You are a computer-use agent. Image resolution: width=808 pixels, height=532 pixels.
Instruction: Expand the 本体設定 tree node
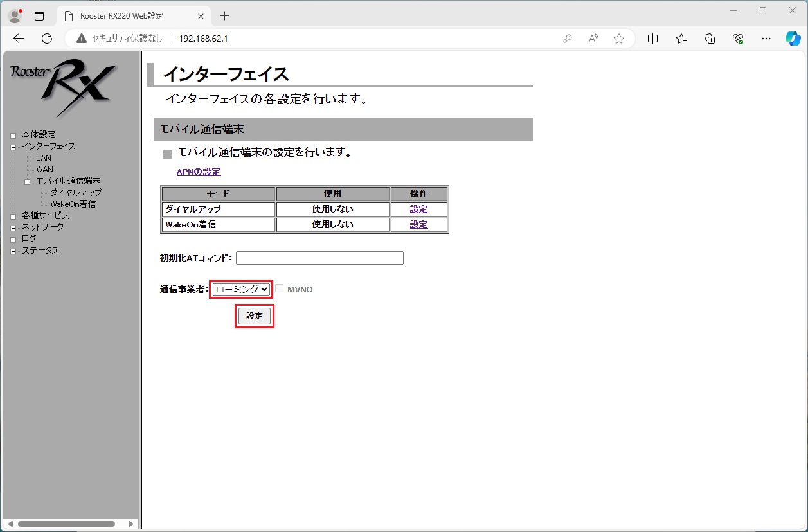click(13, 135)
